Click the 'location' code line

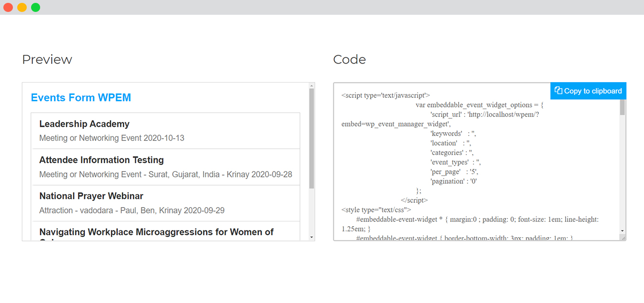point(451,143)
